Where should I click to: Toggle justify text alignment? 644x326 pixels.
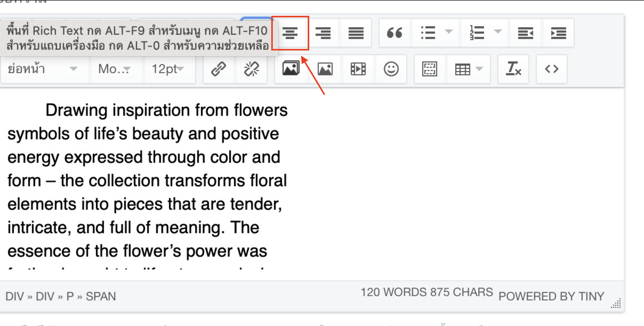click(x=356, y=33)
